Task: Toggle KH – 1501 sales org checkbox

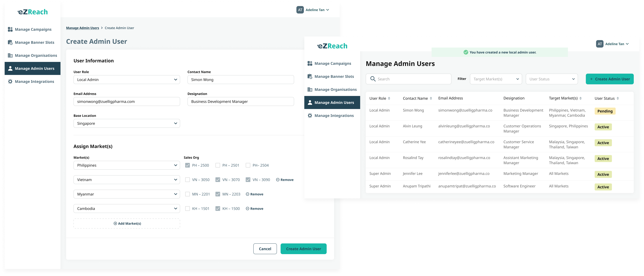Action: point(188,209)
